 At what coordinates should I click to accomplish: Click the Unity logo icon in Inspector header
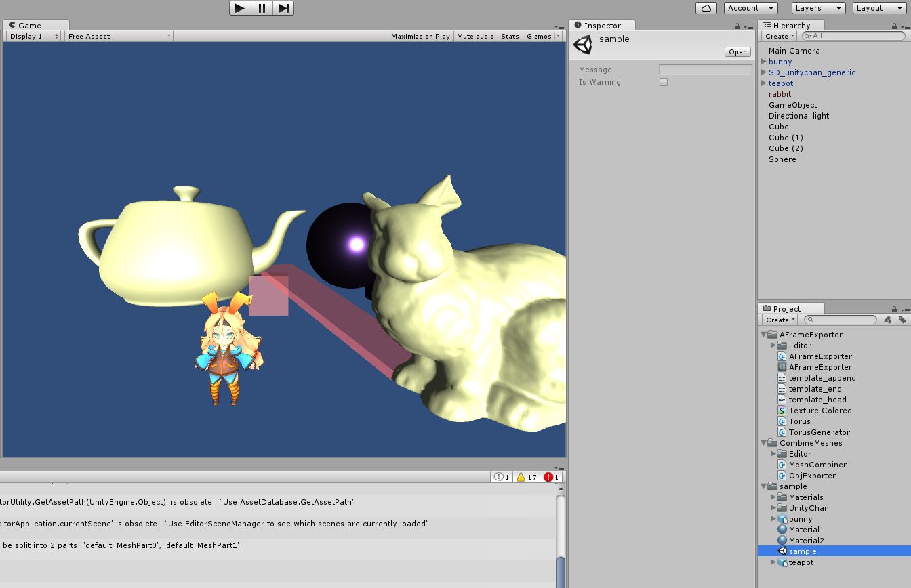(x=582, y=45)
